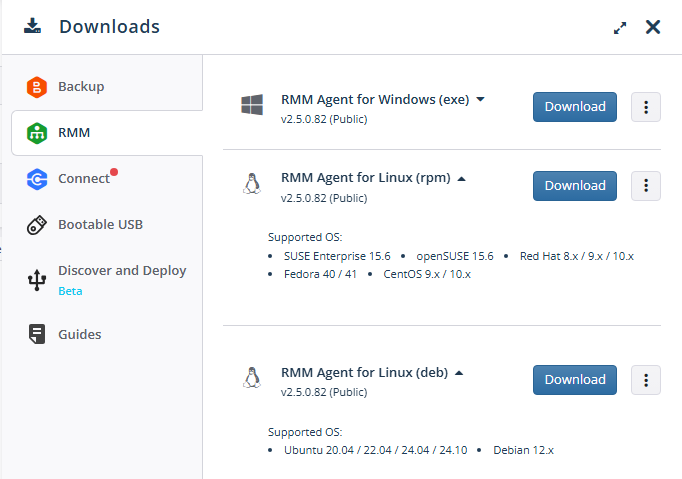Click the penguin icon beside Linux (deb)
The height and width of the screenshot is (479, 682).
coord(252,378)
